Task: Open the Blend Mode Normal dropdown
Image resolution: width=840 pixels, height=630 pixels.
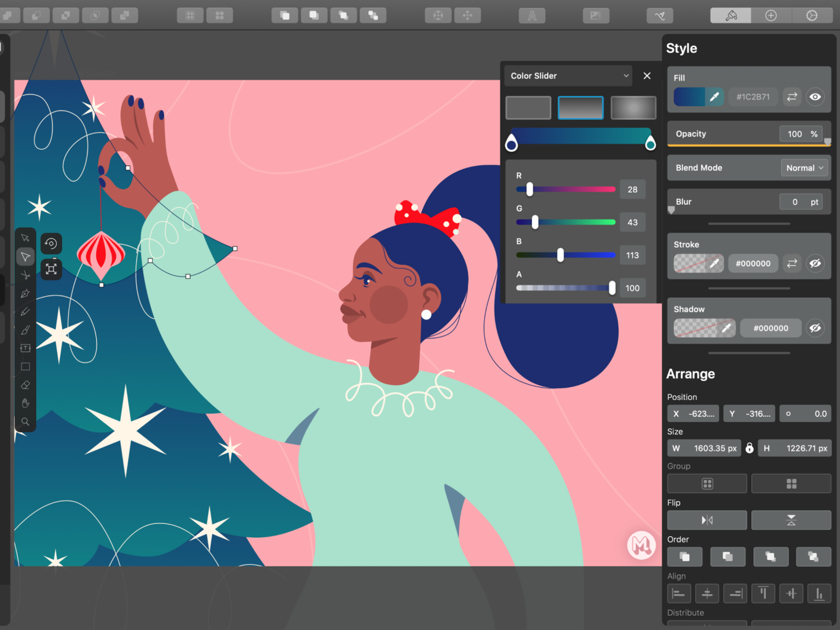Action: (804, 168)
